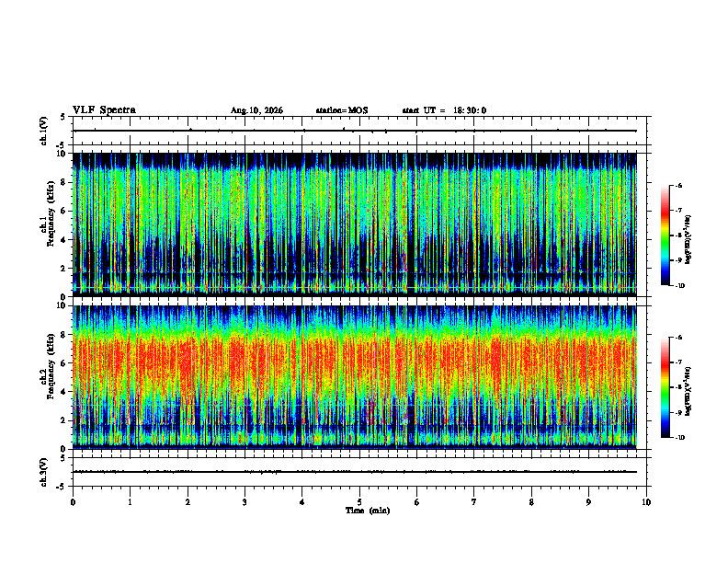
Task: Click the ch.1 color bar "-6" label
Action: pos(678,186)
